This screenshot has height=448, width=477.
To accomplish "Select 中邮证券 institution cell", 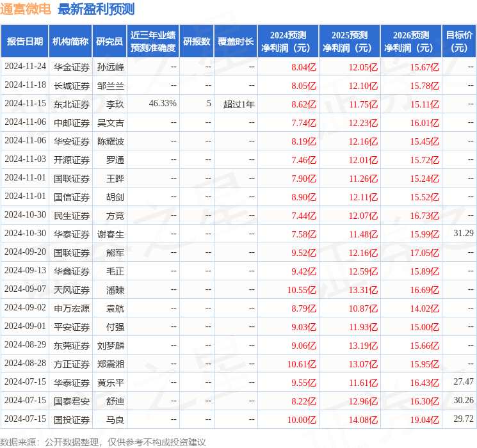I will tap(72, 123).
